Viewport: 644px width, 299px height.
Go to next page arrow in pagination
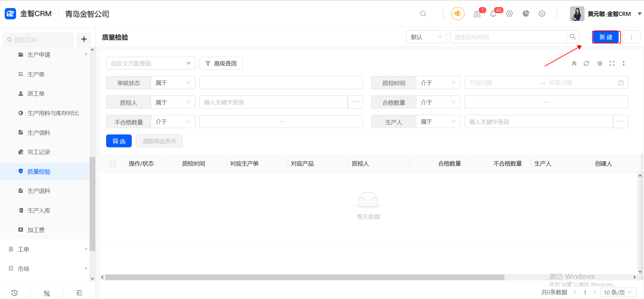click(595, 293)
